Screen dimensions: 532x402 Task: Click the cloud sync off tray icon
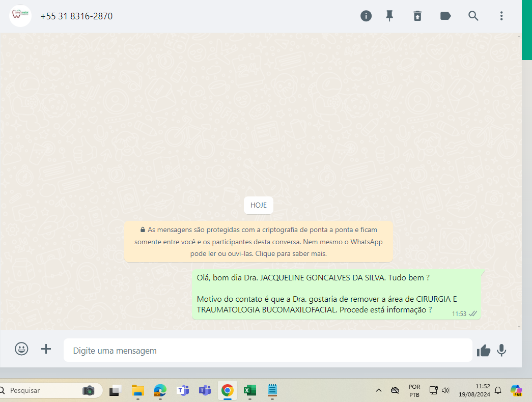395,390
